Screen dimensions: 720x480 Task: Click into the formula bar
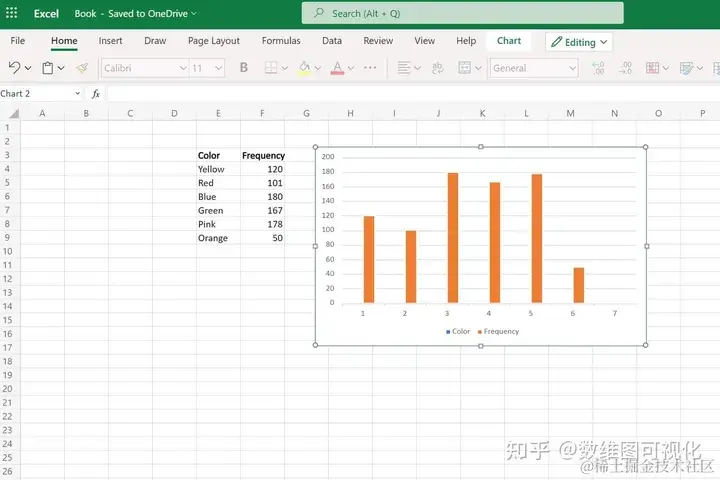point(413,94)
